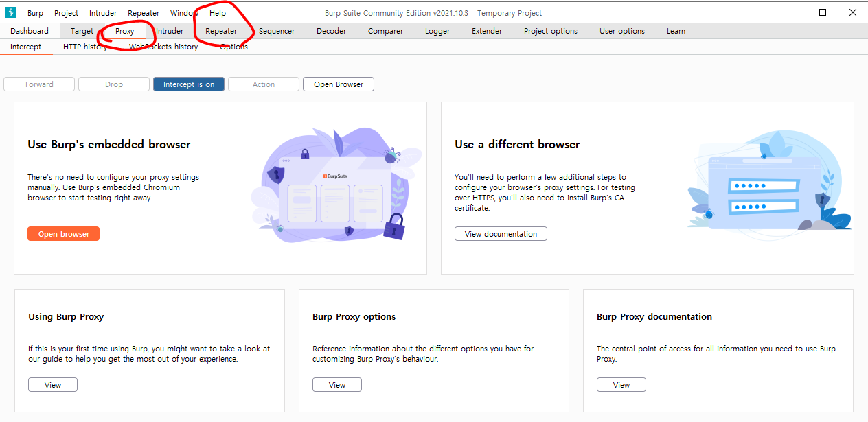
Task: Go to the Project options tab
Action: pos(551,31)
